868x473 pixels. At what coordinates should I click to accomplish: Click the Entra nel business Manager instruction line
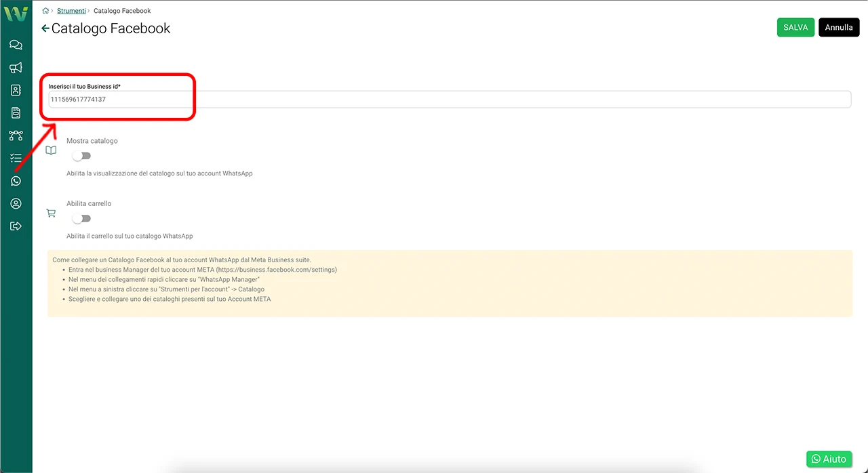[203, 270]
